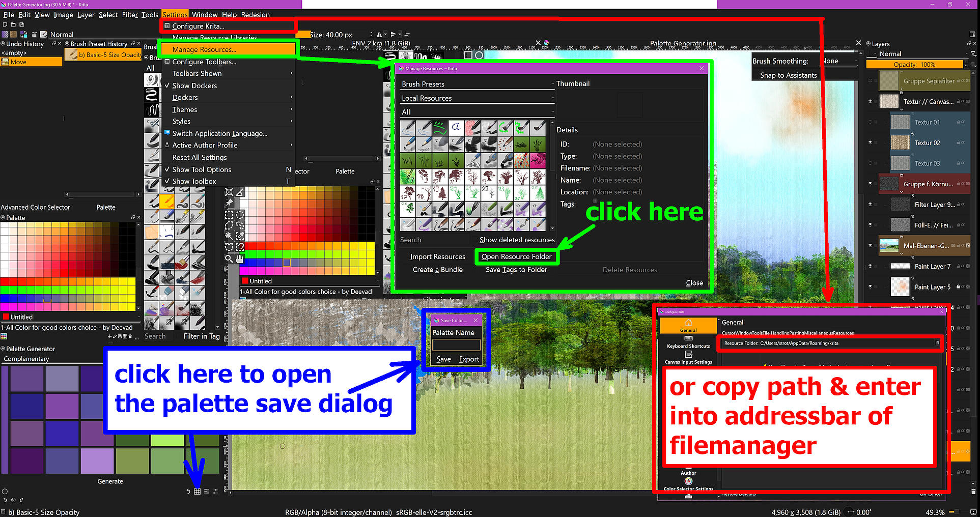Click the Open Resource Folder button
Screen dimensions: 980x517
pos(516,256)
